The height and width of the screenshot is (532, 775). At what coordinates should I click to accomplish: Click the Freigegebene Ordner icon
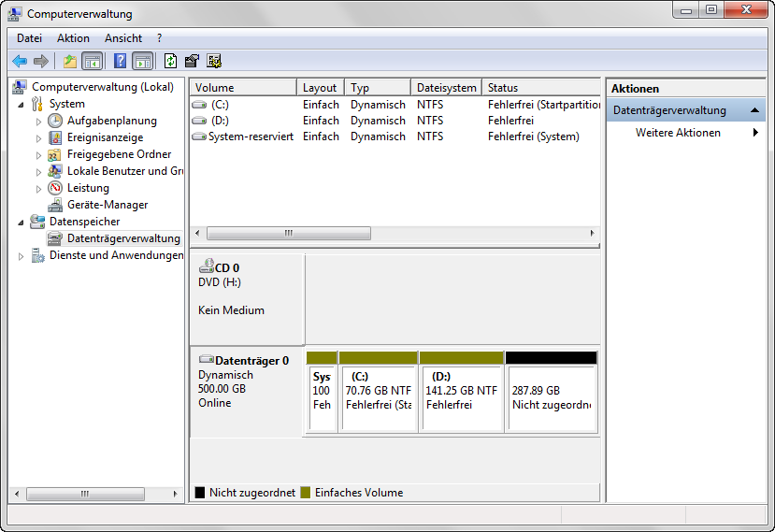54,155
